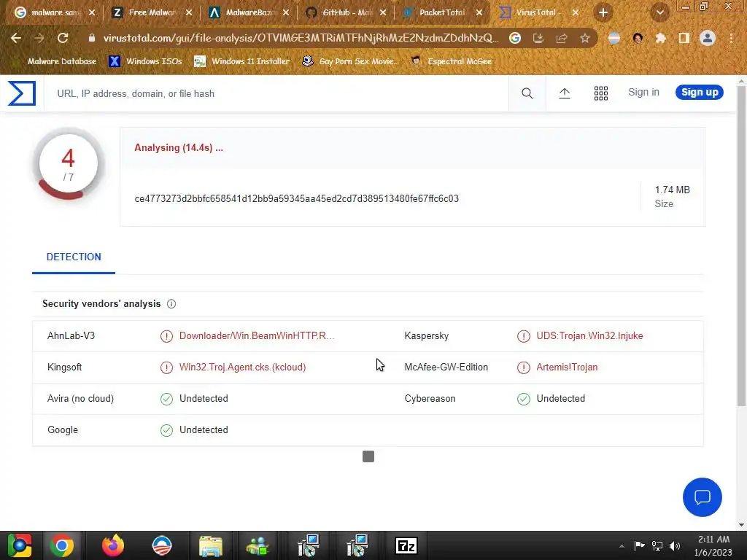
Task: Click the Google row Undetected checkmark
Action: pyautogui.click(x=167, y=430)
